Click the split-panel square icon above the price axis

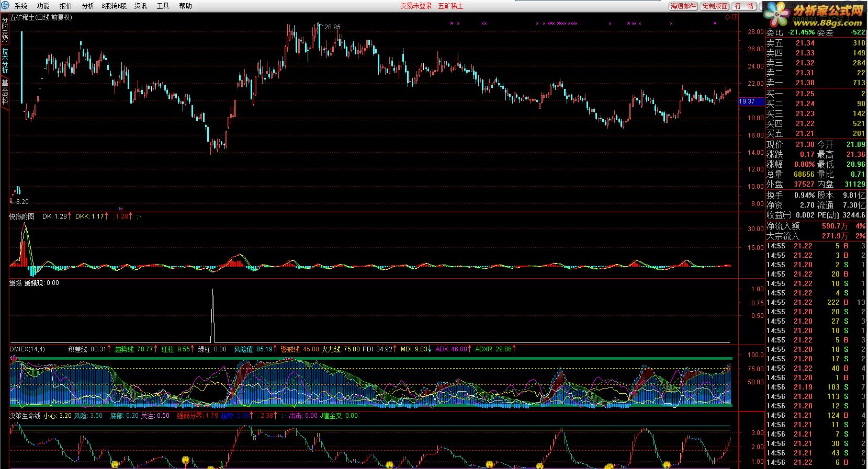pos(734,17)
